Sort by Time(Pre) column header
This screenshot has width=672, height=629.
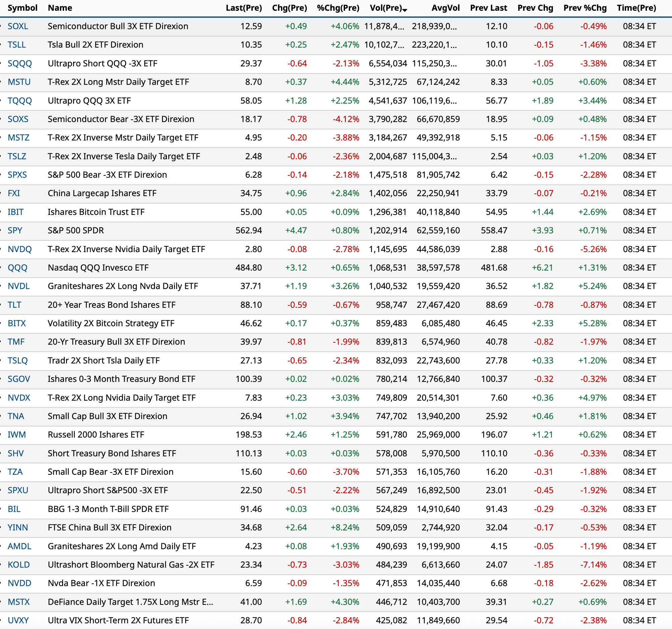(636, 8)
